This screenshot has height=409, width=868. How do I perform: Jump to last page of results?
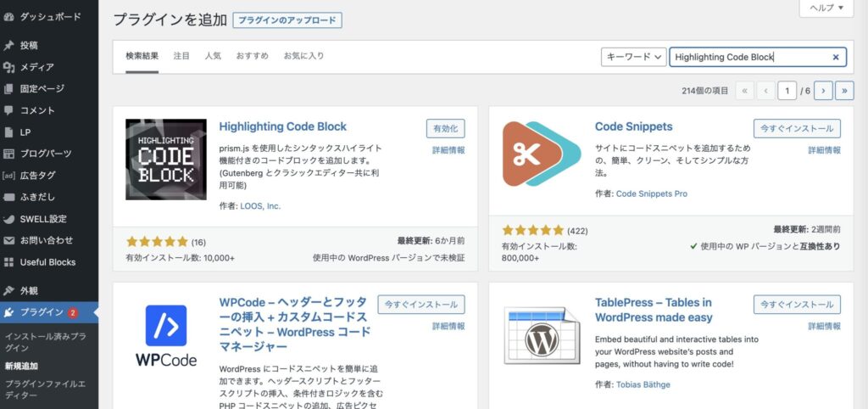(x=844, y=90)
